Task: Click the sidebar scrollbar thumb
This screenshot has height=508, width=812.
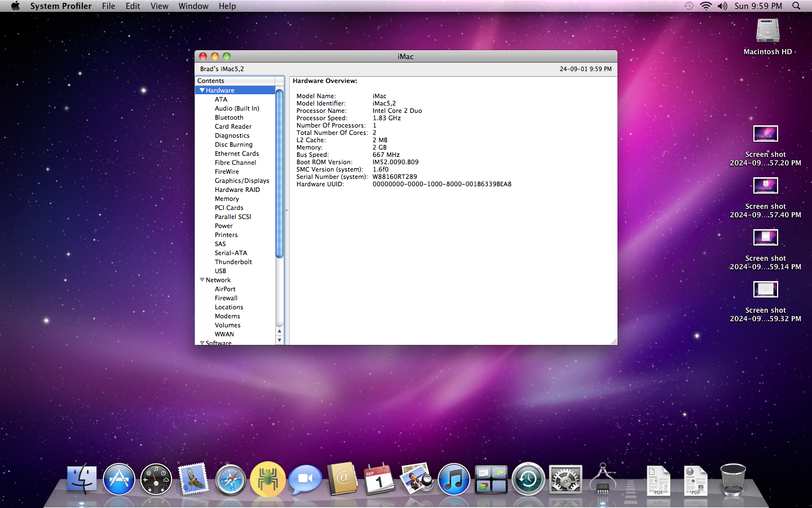Action: (279, 173)
